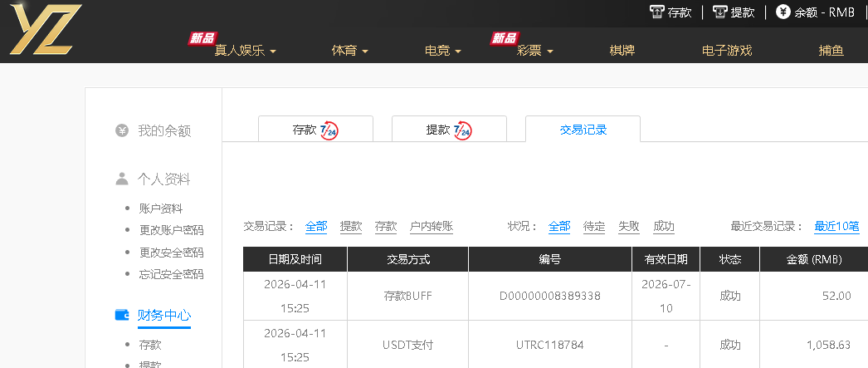868x368 pixels.
Task: Click the 7/24 badge on 存款 tab
Action: (329, 130)
